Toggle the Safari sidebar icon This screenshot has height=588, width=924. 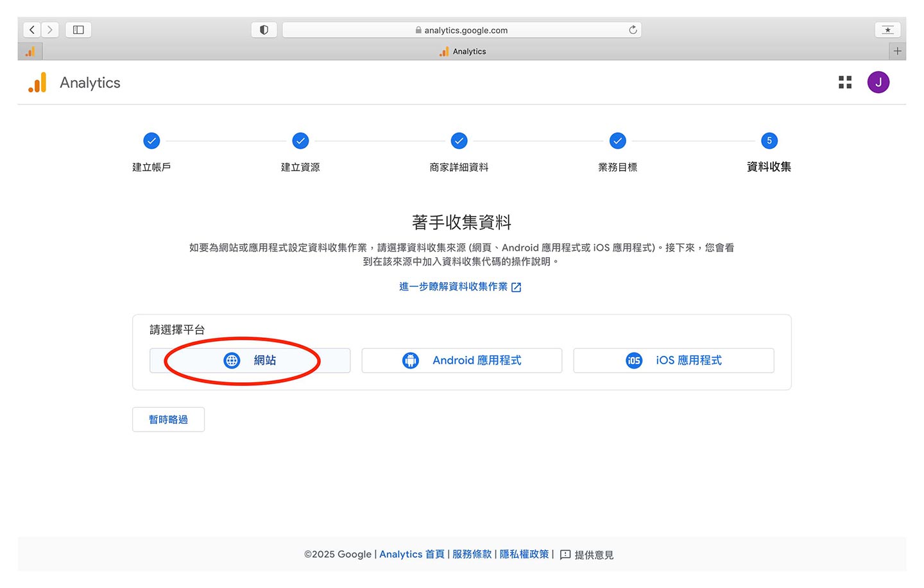pos(78,29)
